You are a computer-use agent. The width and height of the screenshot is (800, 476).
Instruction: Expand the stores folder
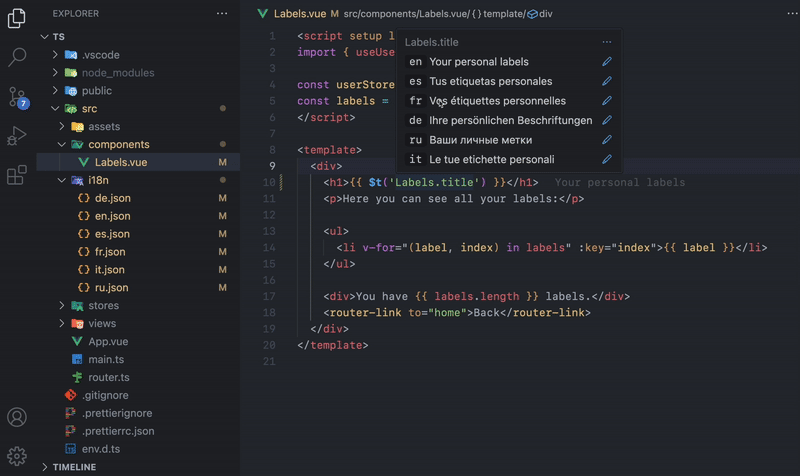(62, 305)
